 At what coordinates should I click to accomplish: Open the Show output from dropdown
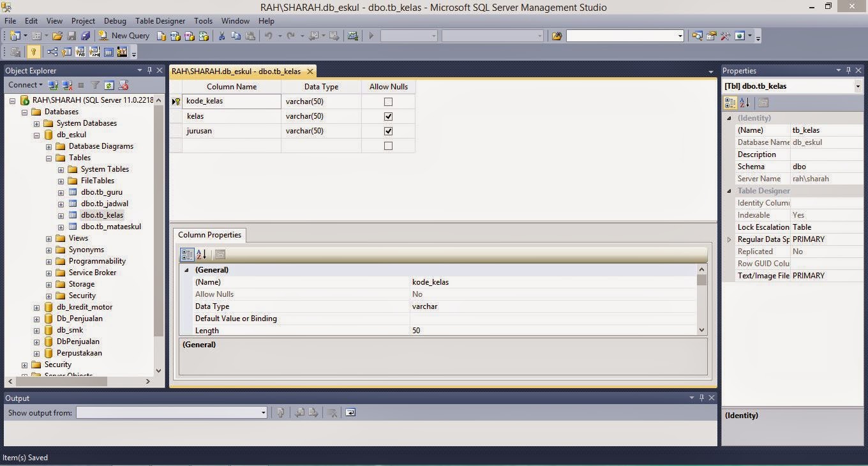pos(263,412)
